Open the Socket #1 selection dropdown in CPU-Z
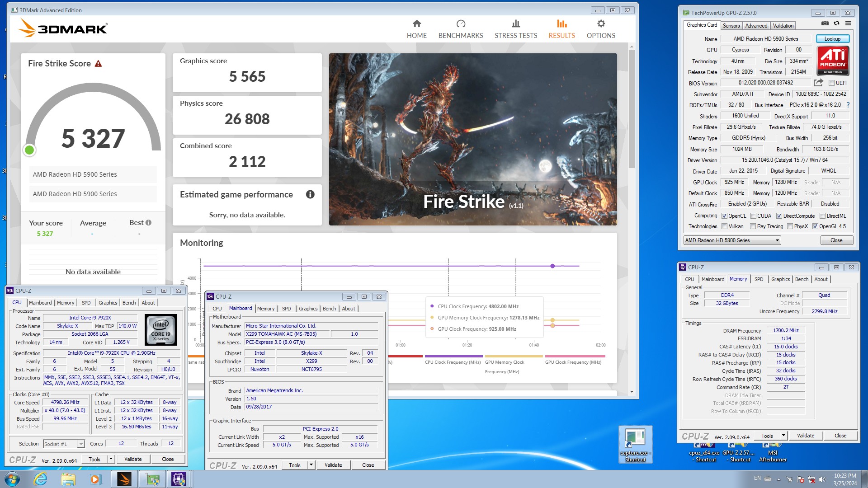 pos(64,444)
